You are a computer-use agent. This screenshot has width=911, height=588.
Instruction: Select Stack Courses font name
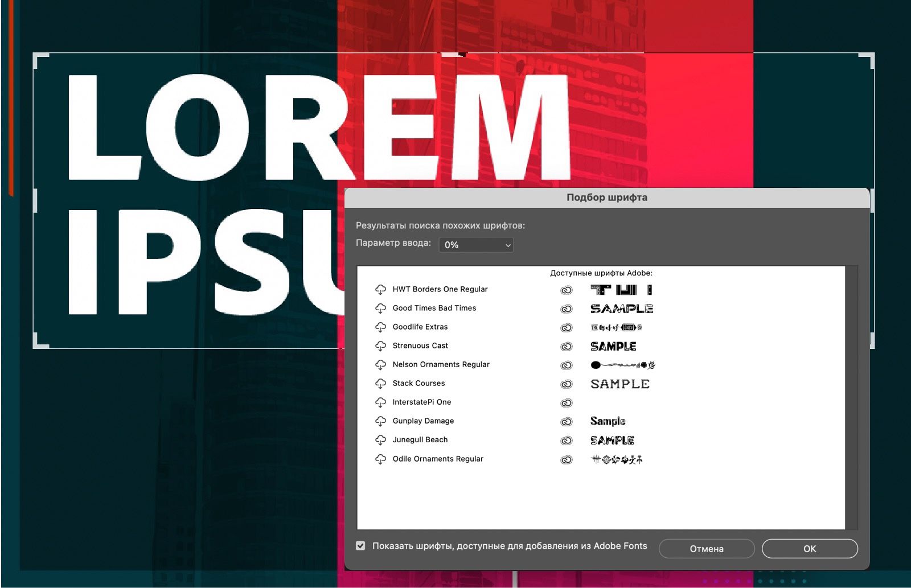419,383
